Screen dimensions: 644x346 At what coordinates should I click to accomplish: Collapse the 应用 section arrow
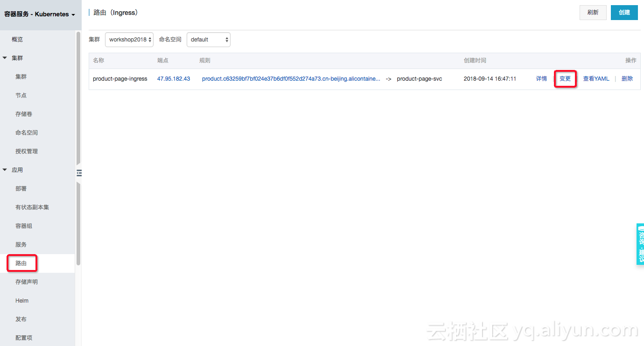click(x=5, y=170)
